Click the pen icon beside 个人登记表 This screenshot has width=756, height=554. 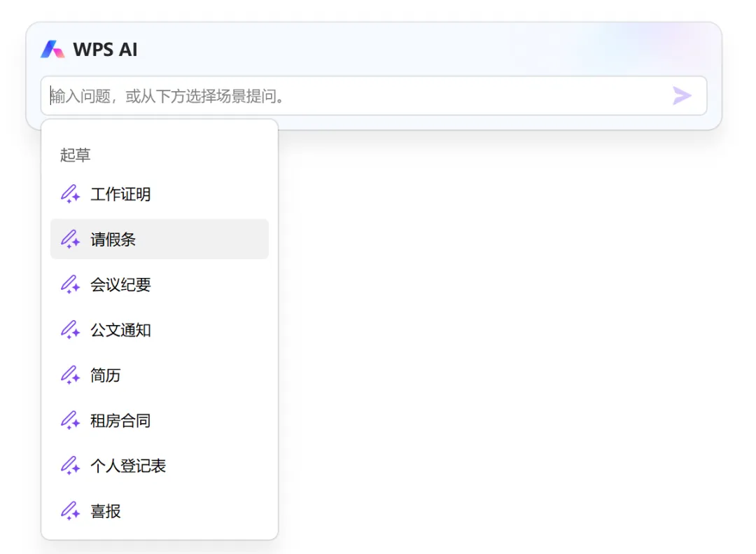pos(70,466)
